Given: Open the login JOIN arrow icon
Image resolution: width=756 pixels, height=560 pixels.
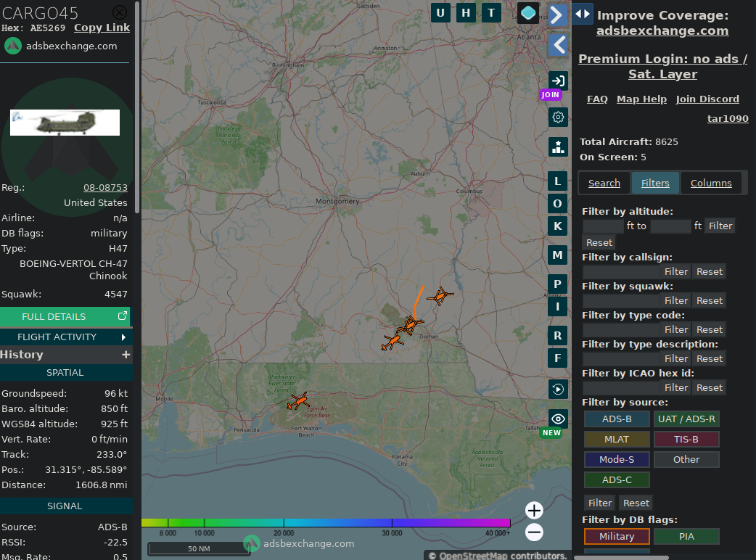Looking at the screenshot, I should coord(558,81).
